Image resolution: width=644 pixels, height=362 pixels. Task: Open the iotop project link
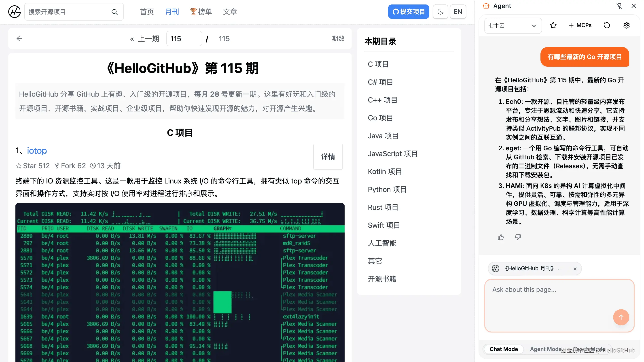click(37, 151)
